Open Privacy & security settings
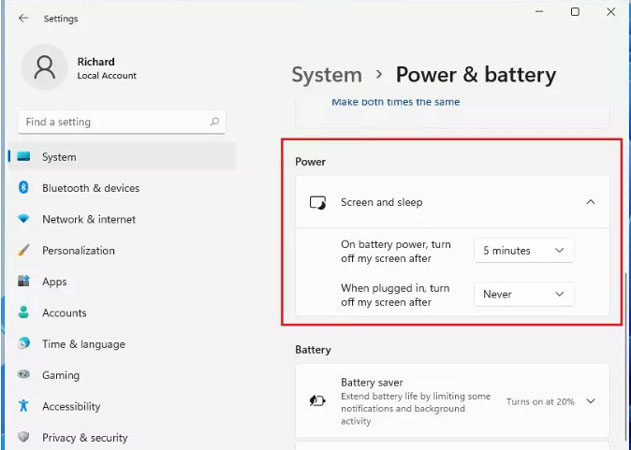 pos(85,437)
